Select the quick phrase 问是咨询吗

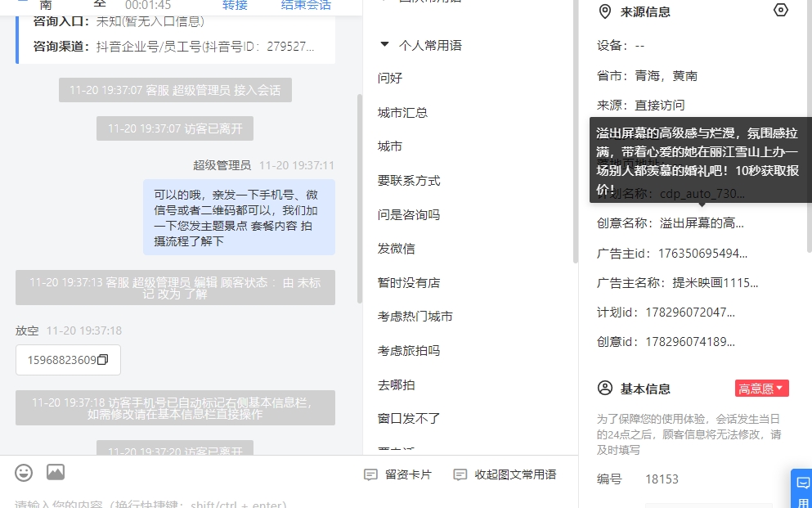pos(409,214)
